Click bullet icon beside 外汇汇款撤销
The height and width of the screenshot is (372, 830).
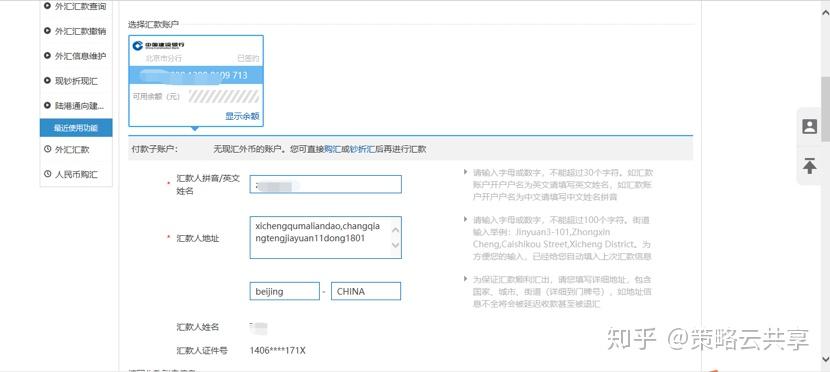[x=47, y=31]
